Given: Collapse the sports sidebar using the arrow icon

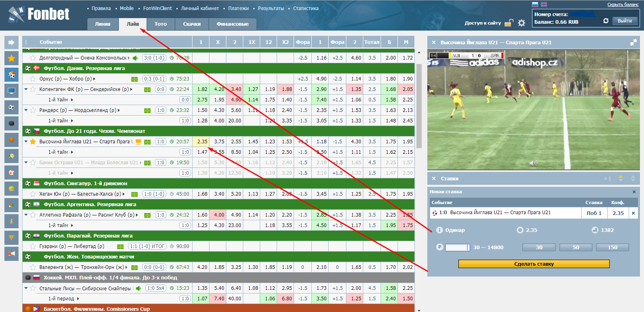Looking at the screenshot, I should point(11,42).
